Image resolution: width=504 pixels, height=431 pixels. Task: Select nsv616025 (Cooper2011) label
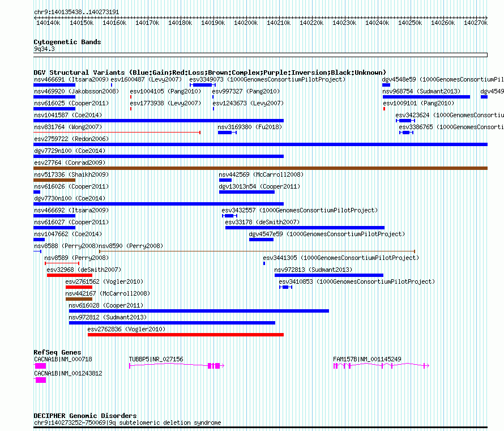click(71, 103)
